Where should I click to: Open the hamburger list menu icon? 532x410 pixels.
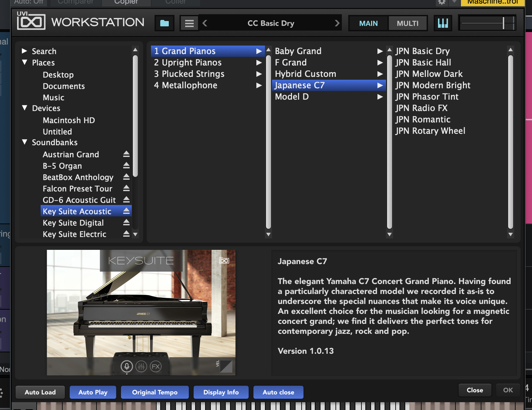point(189,23)
